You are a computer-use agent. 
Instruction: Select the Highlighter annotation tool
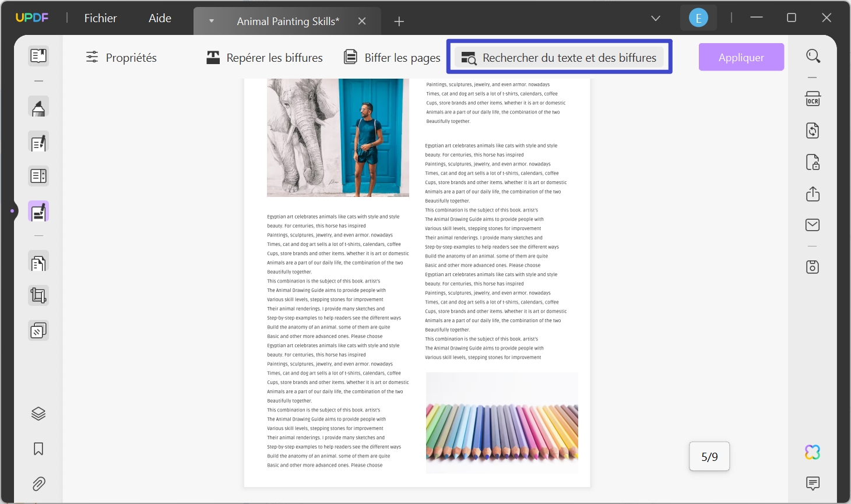click(x=38, y=107)
